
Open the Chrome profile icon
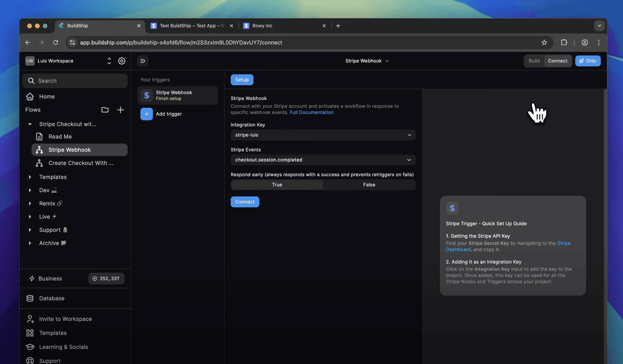tap(585, 42)
